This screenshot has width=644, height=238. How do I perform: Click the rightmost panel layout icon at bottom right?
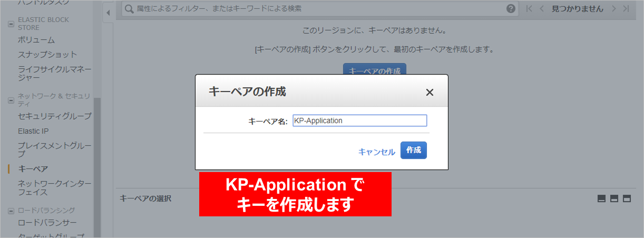[x=627, y=199]
